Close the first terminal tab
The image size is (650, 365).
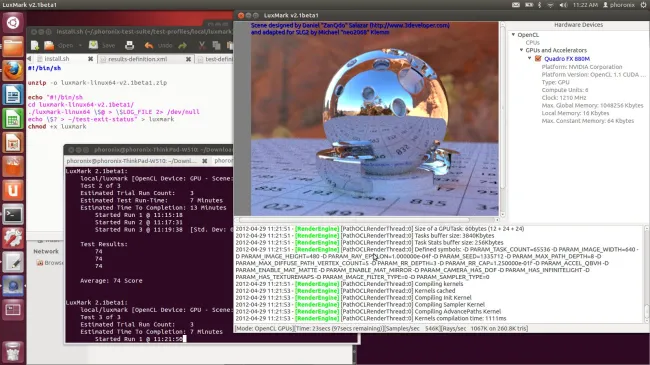click(204, 161)
